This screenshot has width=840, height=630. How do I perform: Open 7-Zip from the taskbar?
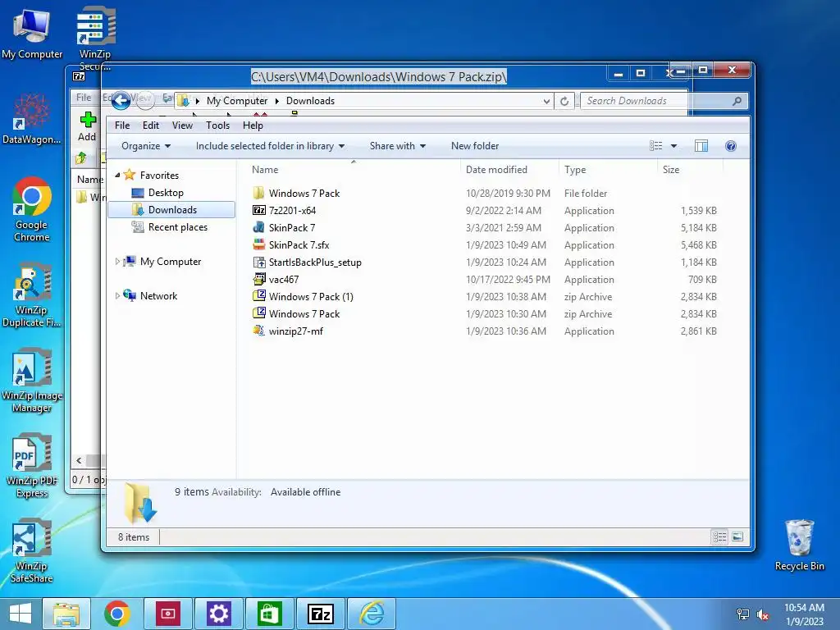[321, 614]
